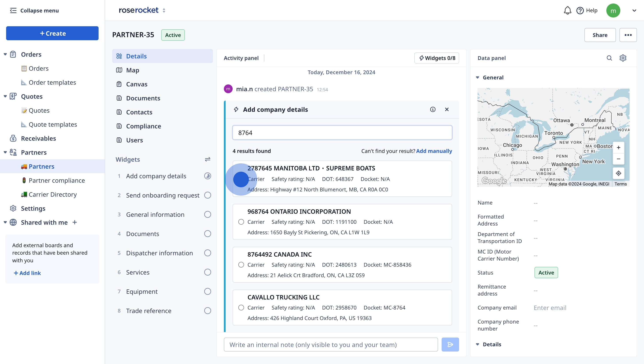This screenshot has width=644, height=364.
Task: Switch to the Contacts tab
Action: 163,112
